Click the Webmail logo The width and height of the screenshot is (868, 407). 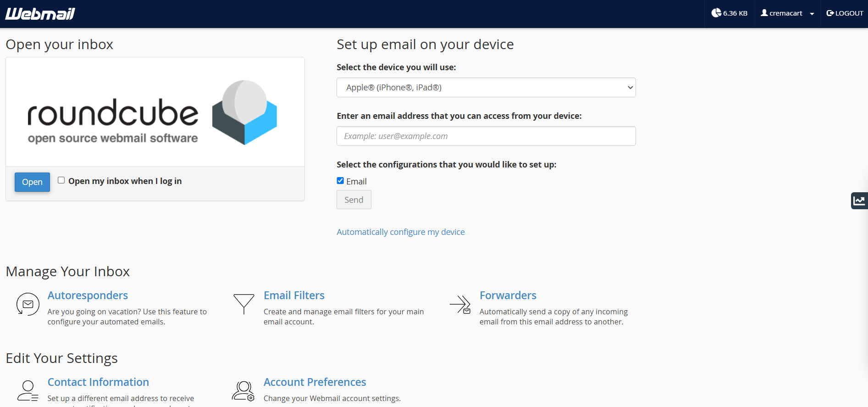pos(40,14)
